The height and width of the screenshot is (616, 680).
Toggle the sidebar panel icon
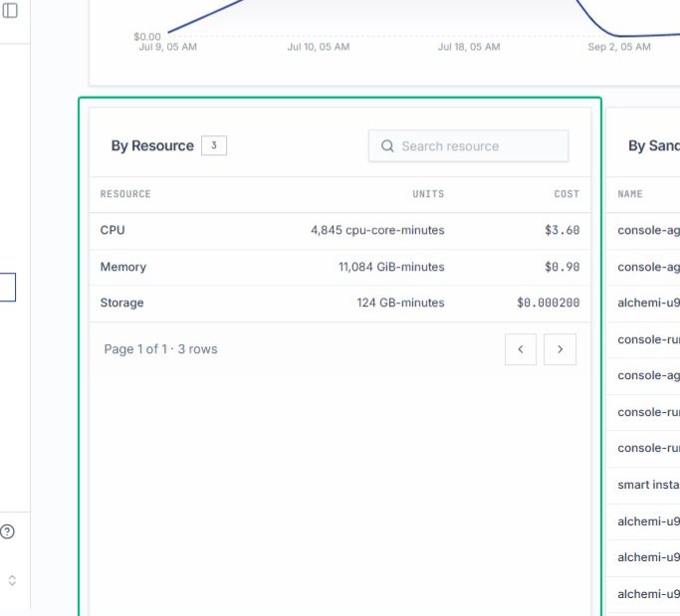pos(10,10)
